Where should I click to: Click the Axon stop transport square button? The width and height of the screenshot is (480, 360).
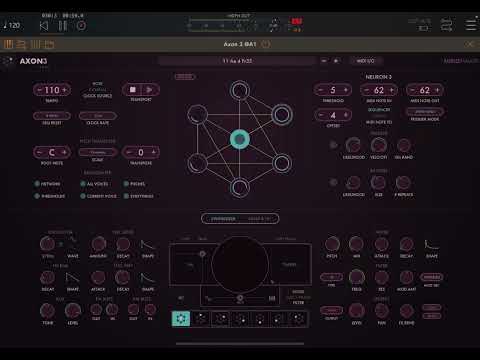coord(133,90)
